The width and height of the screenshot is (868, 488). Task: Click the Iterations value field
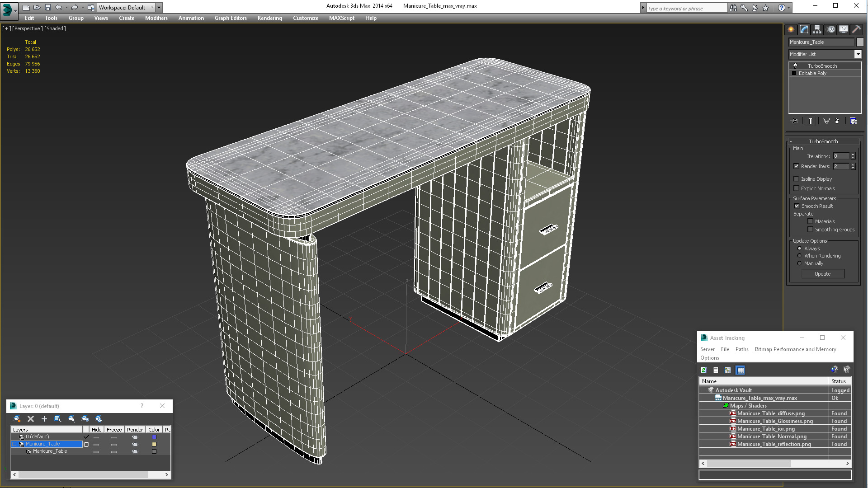pyautogui.click(x=841, y=156)
